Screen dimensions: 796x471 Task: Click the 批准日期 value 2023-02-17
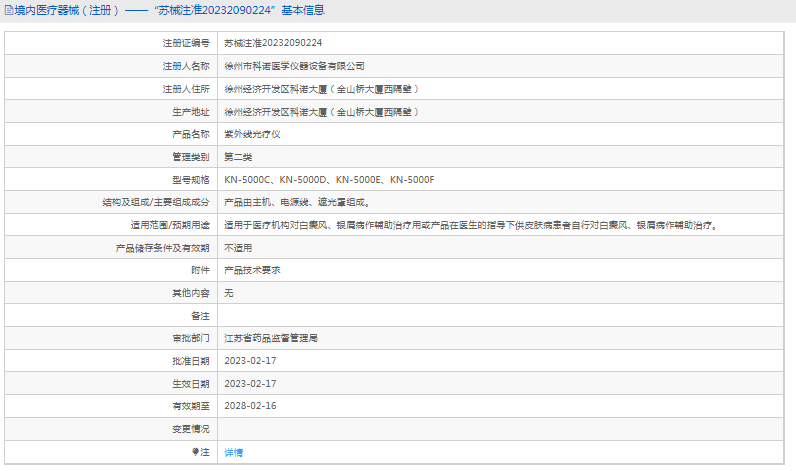click(250, 361)
